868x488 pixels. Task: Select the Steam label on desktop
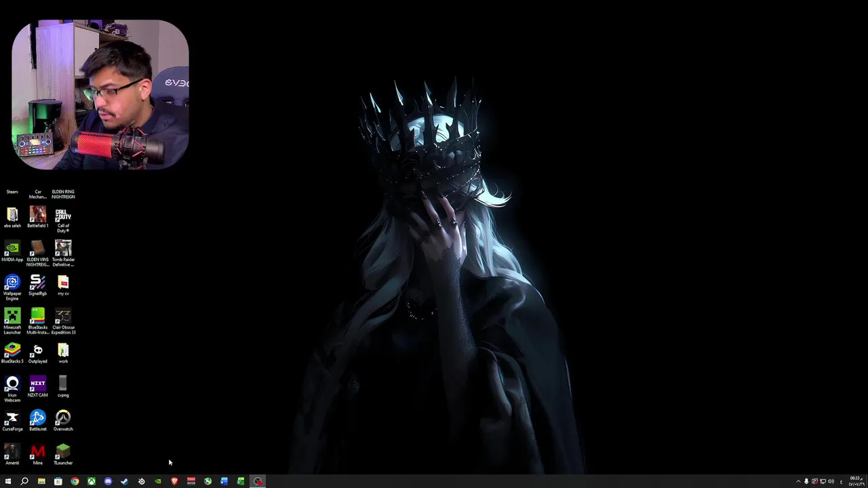pyautogui.click(x=12, y=192)
